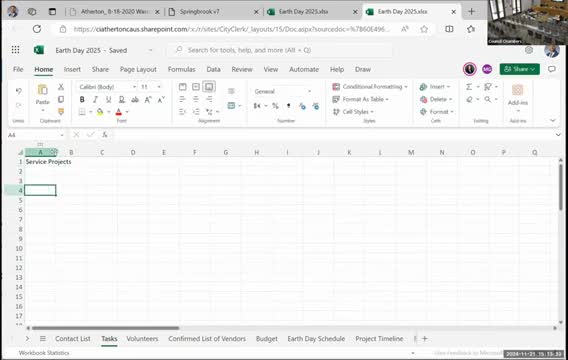Toggle Strikethrough formatting

pyautogui.click(x=135, y=100)
